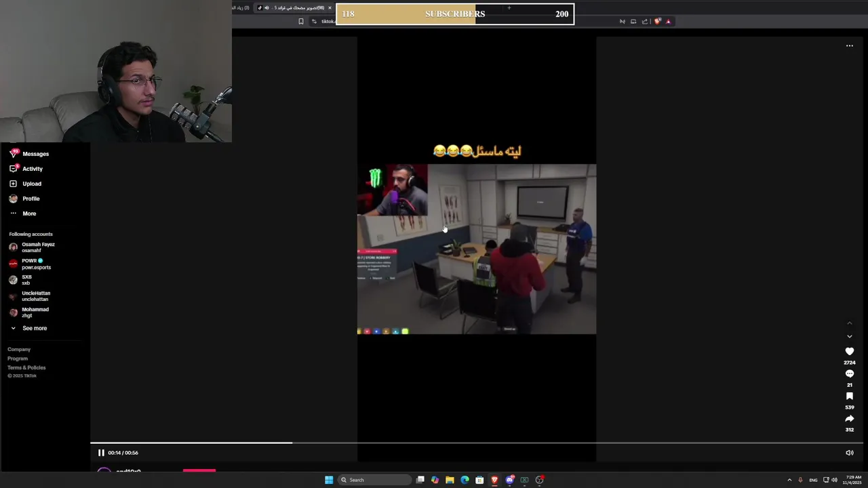Open the More menu in sidebar
This screenshot has height=488, width=868.
23,213
